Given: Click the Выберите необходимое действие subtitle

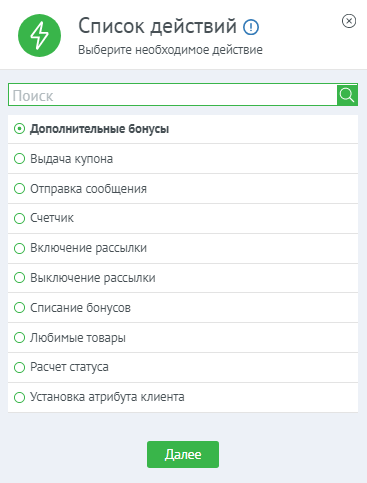Looking at the screenshot, I should click(170, 50).
